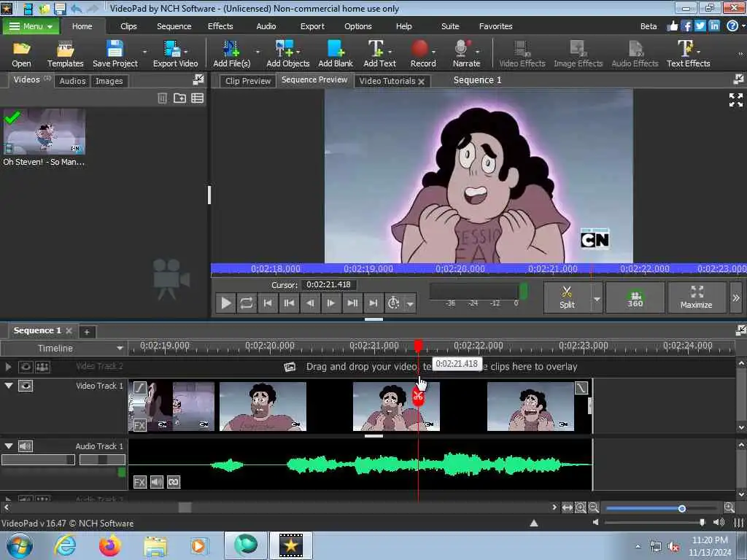This screenshot has width=747, height=560.
Task: Click the delete bin item icon
Action: (x=162, y=98)
